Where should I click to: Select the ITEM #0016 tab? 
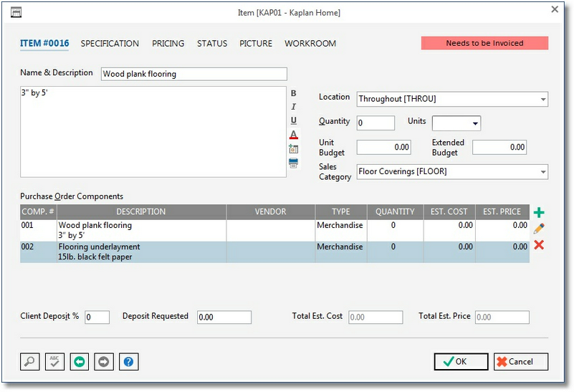(44, 43)
